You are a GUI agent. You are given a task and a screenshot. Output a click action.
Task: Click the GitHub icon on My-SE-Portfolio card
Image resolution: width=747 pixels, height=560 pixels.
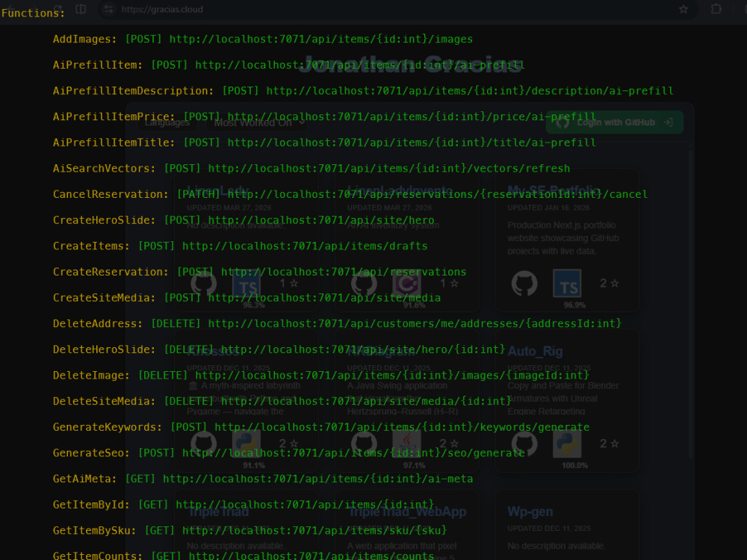(524, 283)
